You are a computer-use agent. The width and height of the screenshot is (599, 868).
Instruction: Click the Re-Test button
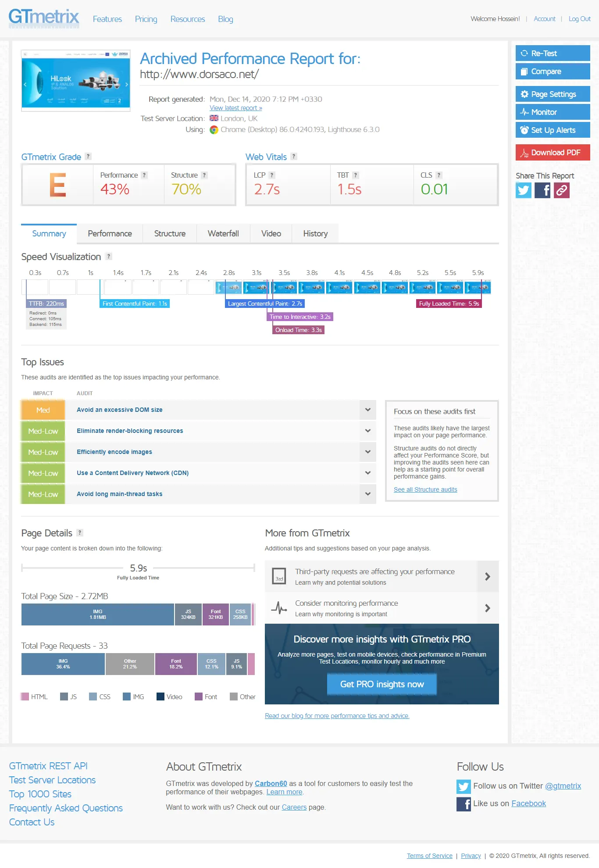(x=553, y=54)
